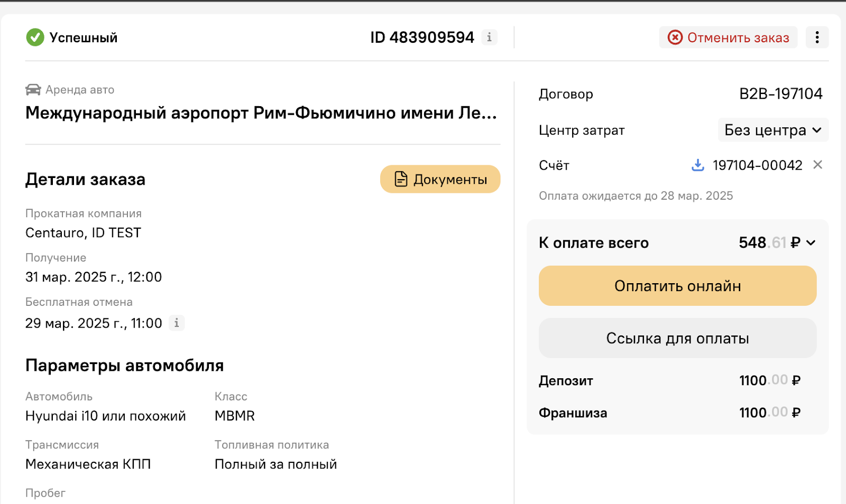846x504 pixels.
Task: Download invoice 197104-00042 via download icon
Action: [x=698, y=165]
